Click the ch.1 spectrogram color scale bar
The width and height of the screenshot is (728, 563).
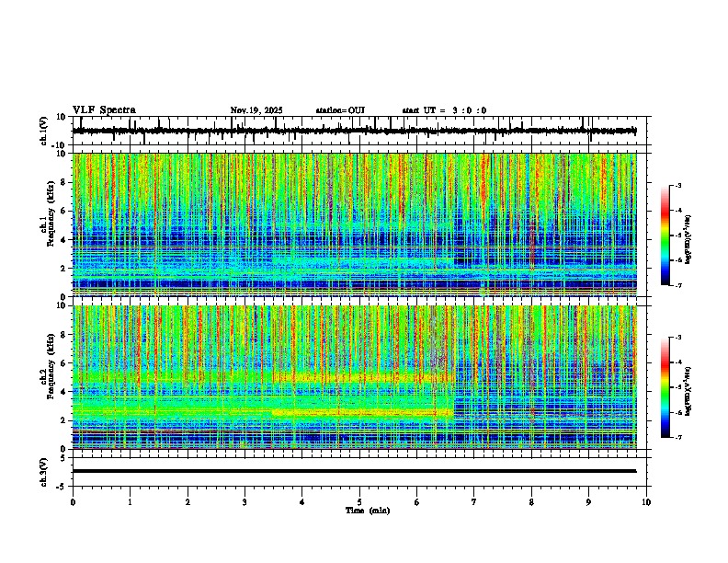click(665, 236)
